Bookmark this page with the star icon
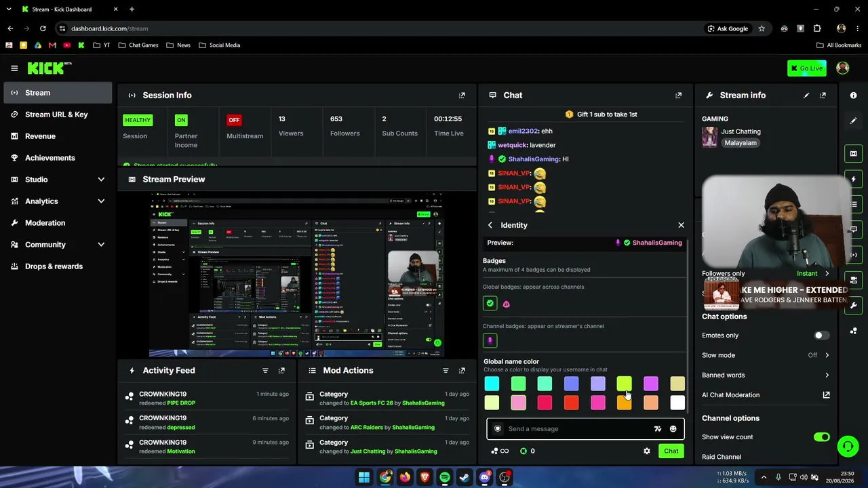 762,28
